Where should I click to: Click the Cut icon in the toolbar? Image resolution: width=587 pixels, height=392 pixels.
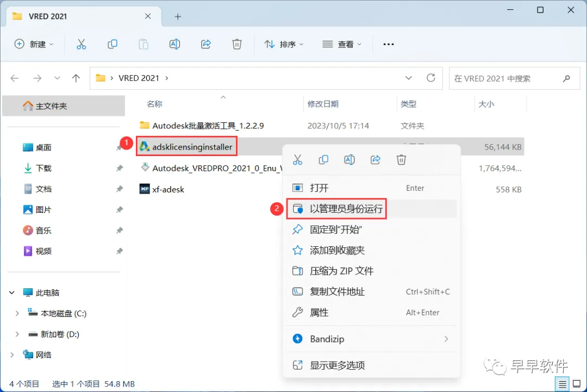click(x=81, y=44)
